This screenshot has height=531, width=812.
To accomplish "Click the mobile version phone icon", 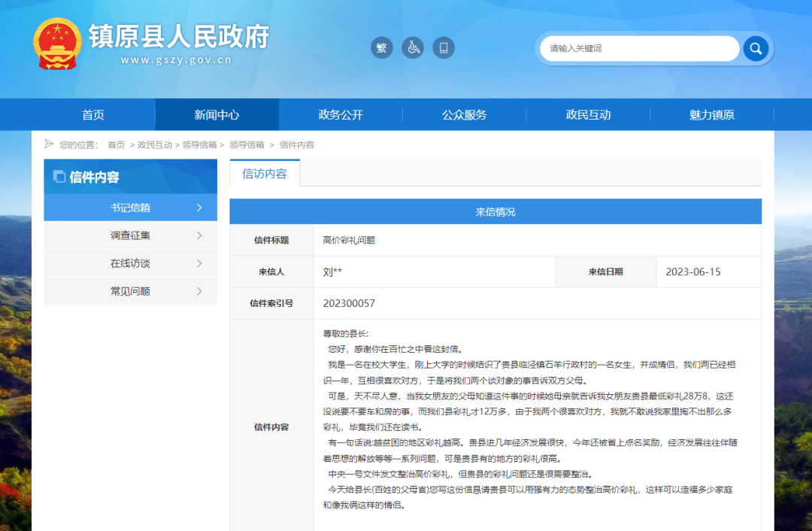I will (444, 48).
